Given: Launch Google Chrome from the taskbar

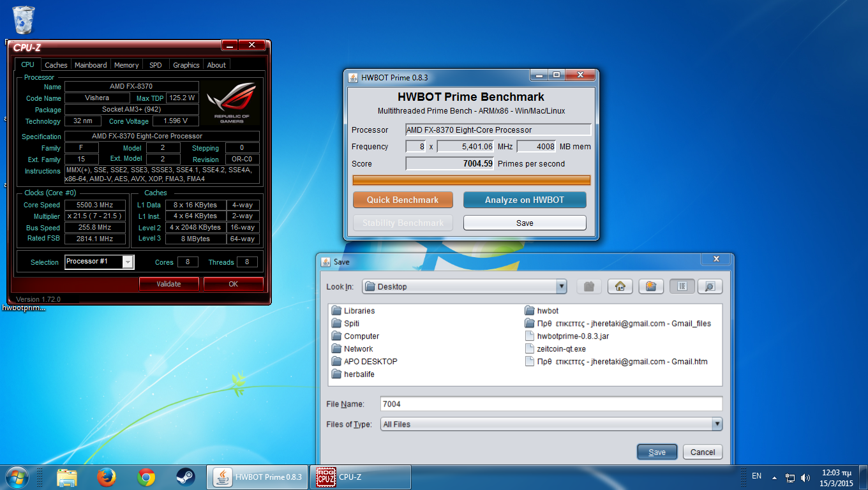Looking at the screenshot, I should [x=146, y=477].
